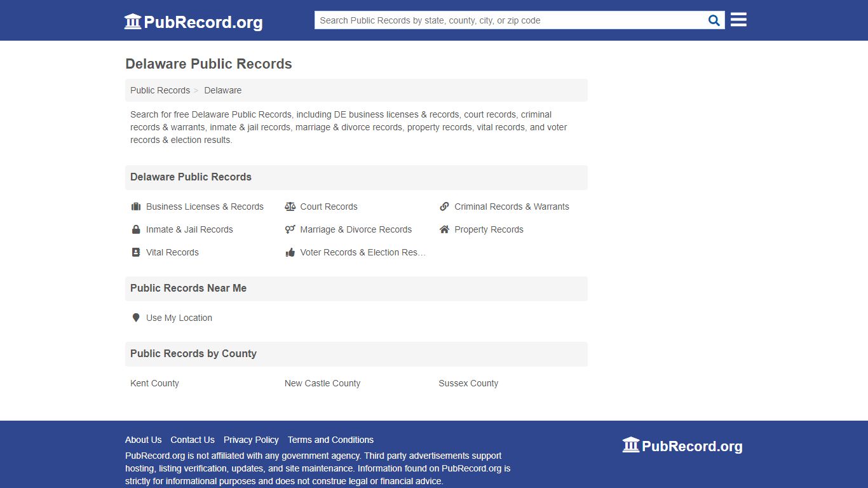Screen dimensions: 868x488
Task: Click the gender symbols icon beside Marriage Records
Action: tap(290, 229)
